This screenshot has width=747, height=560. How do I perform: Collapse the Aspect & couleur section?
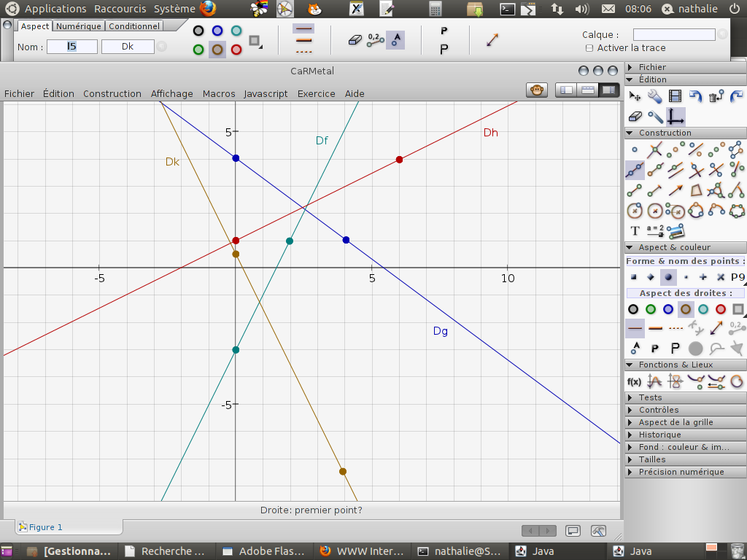tap(686, 247)
